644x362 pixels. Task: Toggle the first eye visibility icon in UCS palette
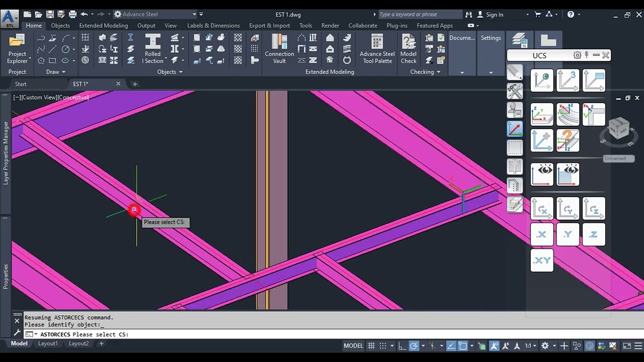pyautogui.click(x=542, y=174)
